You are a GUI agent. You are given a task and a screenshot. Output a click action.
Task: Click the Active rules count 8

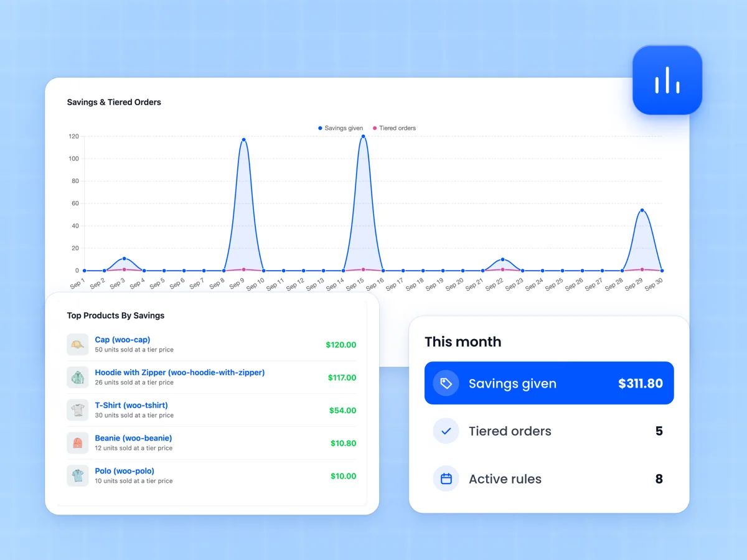(x=659, y=479)
